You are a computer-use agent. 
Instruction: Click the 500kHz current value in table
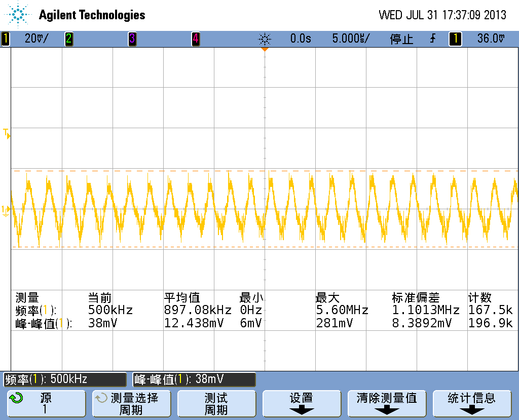tap(110, 310)
